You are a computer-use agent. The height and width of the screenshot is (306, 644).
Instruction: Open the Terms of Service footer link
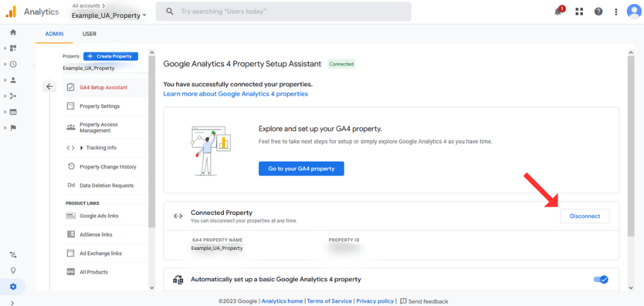(330, 301)
